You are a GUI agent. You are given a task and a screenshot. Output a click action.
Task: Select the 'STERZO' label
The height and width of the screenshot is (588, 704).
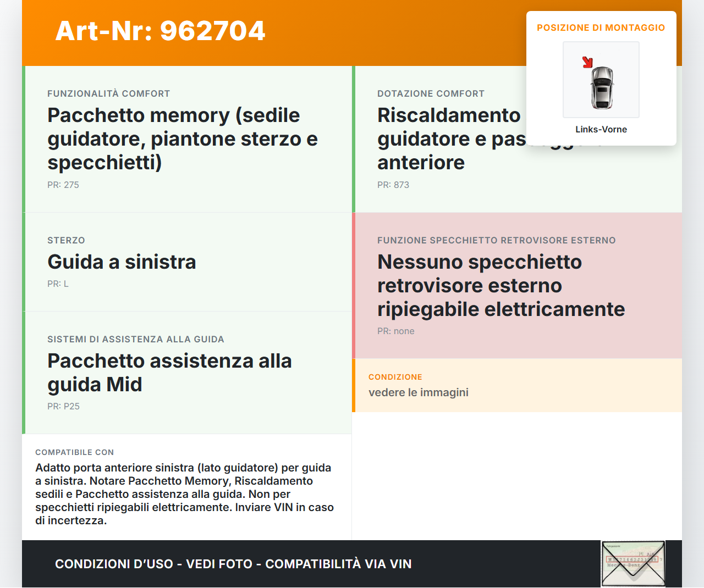click(x=66, y=240)
